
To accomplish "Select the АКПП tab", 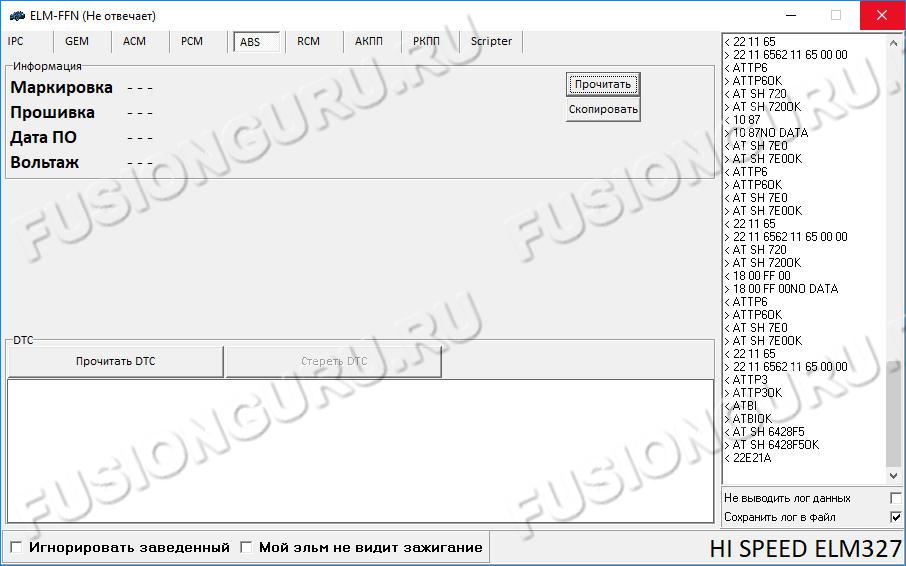I will click(369, 41).
